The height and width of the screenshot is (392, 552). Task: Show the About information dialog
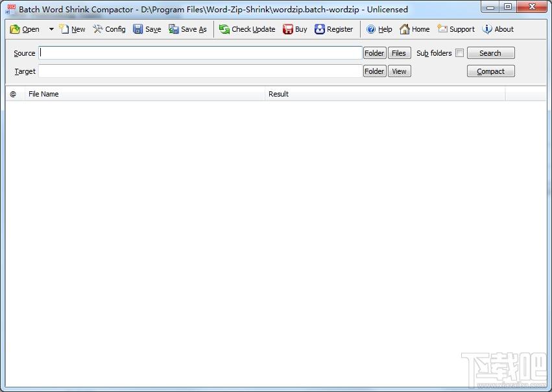click(498, 29)
